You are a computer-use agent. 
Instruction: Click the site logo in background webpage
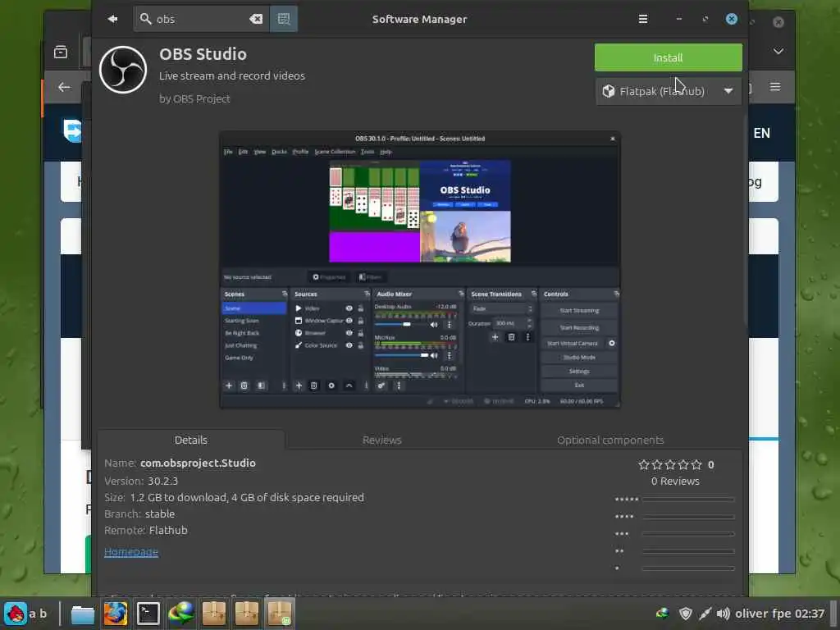pyautogui.click(x=72, y=131)
